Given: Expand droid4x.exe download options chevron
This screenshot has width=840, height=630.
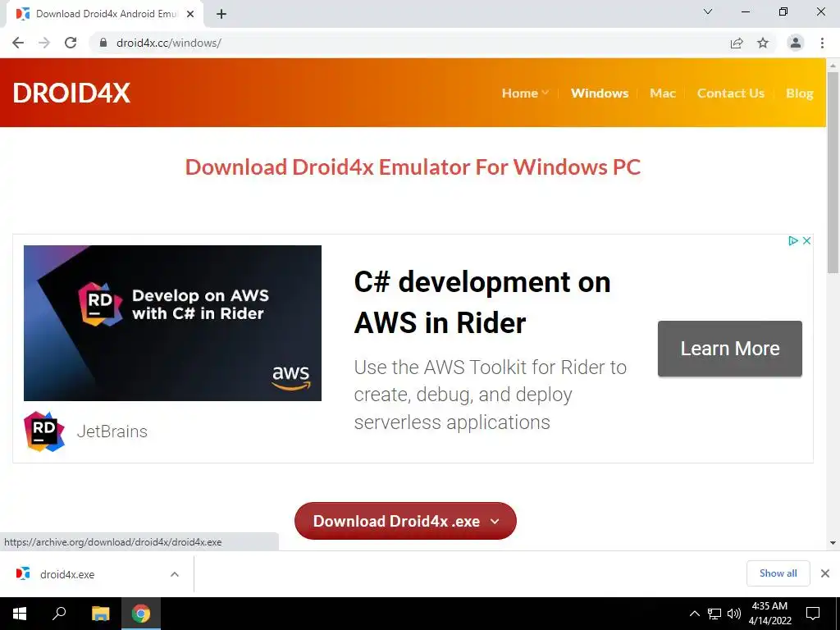Looking at the screenshot, I should click(175, 574).
